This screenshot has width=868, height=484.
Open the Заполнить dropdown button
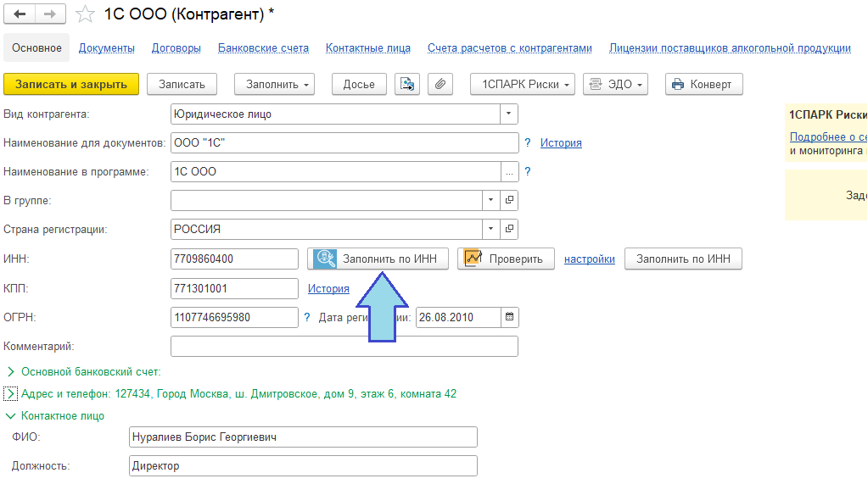275,84
